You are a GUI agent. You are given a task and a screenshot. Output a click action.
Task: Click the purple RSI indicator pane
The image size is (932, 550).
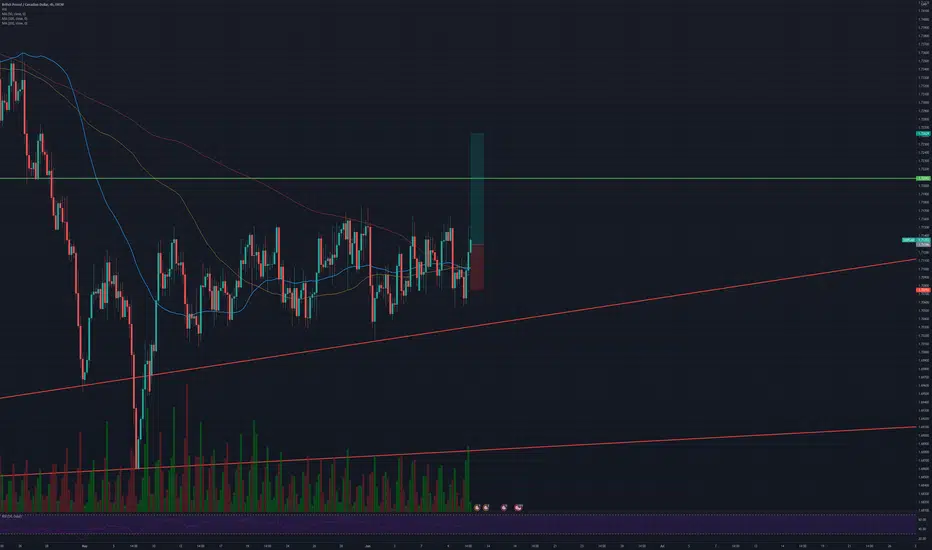458,526
